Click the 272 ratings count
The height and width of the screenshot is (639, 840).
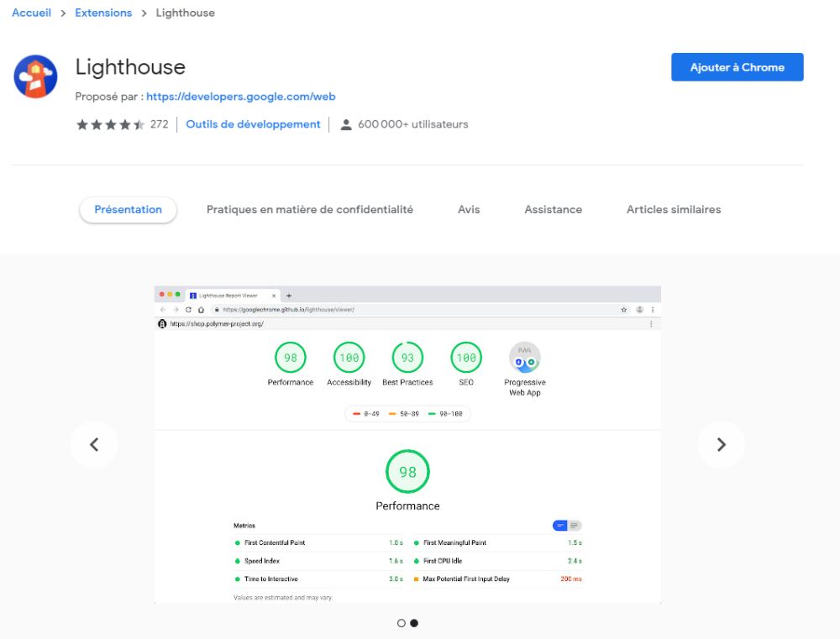point(159,124)
